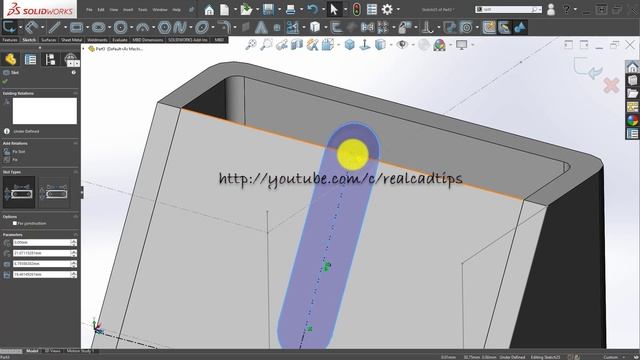Image resolution: width=640 pixels, height=360 pixels.
Task: Switch to the Evaluate tab
Action: 120,40
